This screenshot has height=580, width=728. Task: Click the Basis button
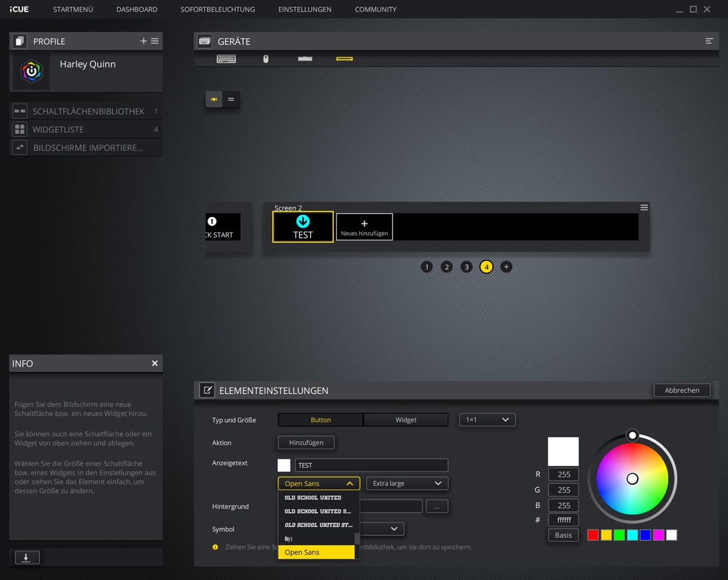point(564,535)
